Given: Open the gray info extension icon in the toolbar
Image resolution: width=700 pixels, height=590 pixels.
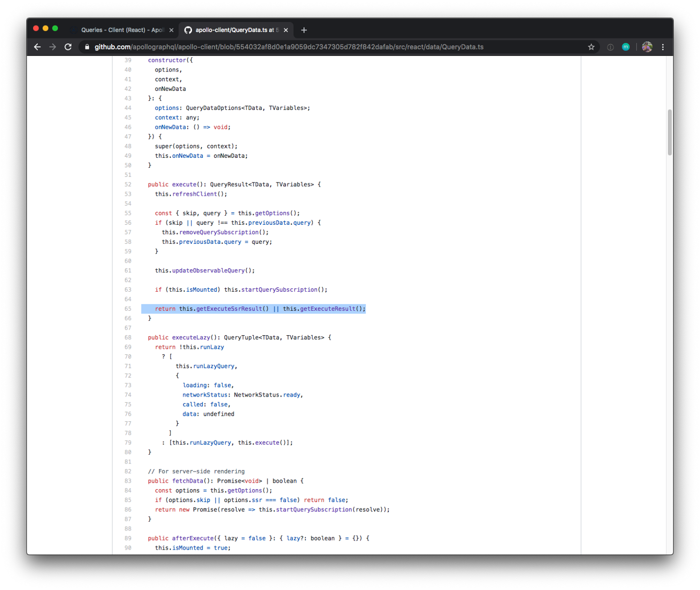Looking at the screenshot, I should (610, 47).
